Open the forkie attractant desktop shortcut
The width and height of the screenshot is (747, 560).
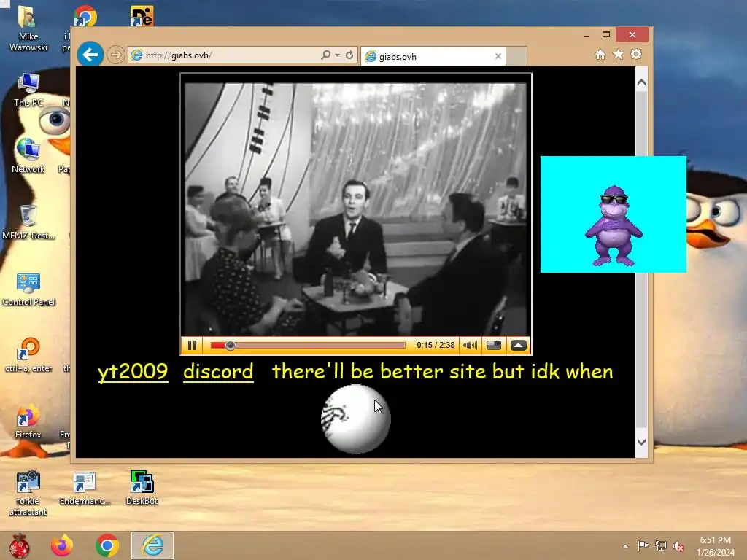pyautogui.click(x=28, y=494)
